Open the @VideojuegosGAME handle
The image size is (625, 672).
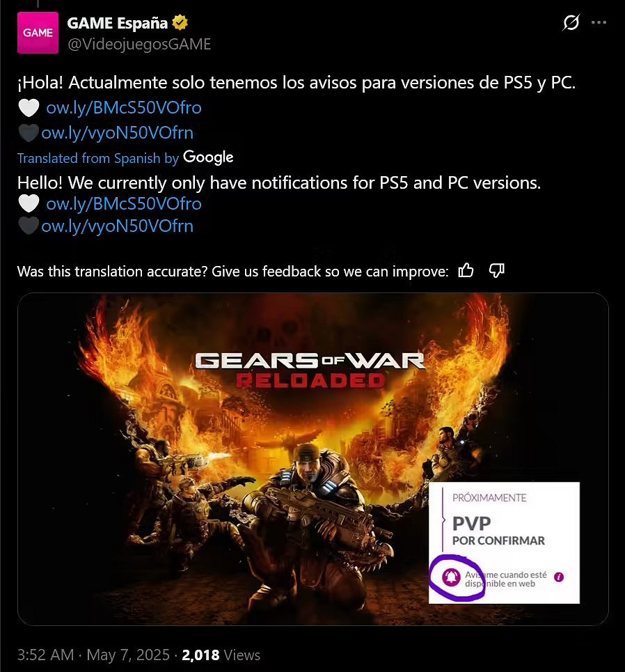point(139,44)
